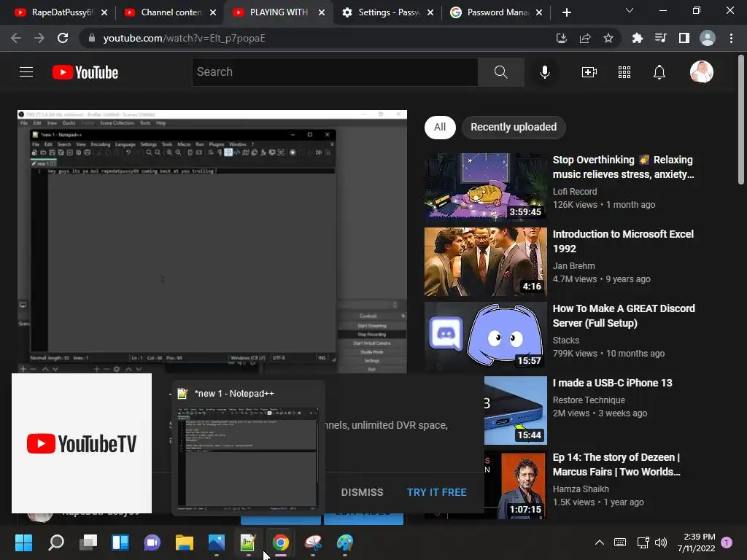
Task: Show hidden system tray icons
Action: (600, 542)
